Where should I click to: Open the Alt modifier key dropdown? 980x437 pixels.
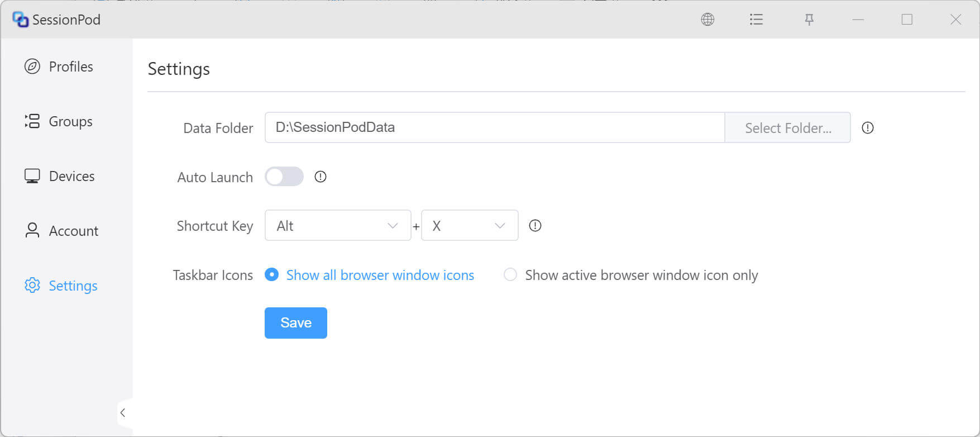click(338, 226)
